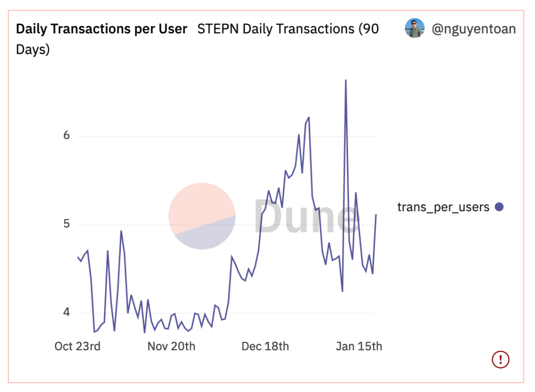Click the first data point near Oct 23rd
The image size is (535, 392).
pos(78,257)
